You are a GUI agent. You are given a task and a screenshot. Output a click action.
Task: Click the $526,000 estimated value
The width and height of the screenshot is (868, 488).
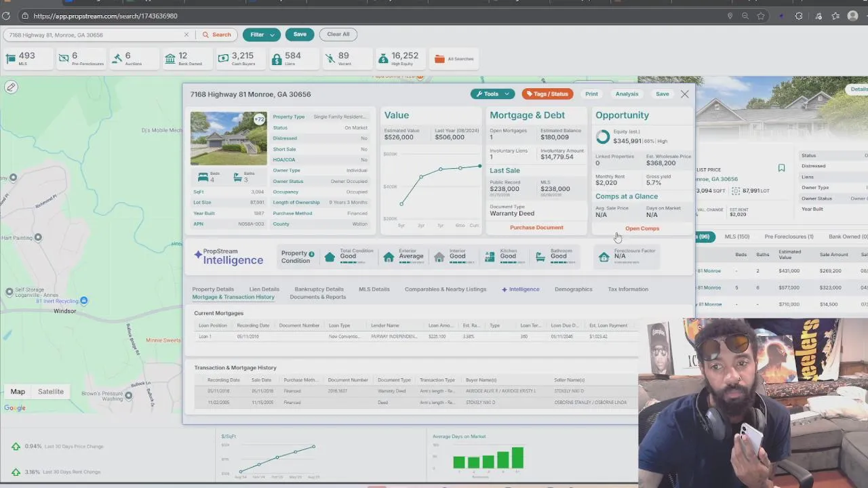click(399, 137)
